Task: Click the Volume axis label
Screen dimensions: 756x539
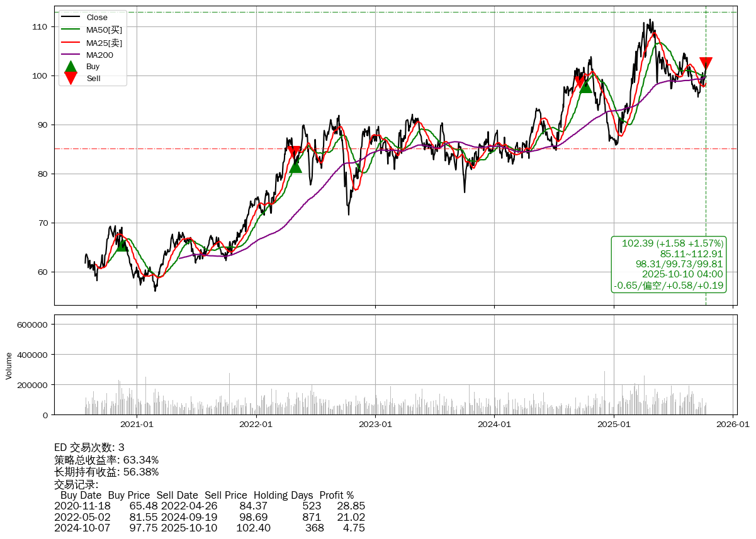Action: point(9,365)
